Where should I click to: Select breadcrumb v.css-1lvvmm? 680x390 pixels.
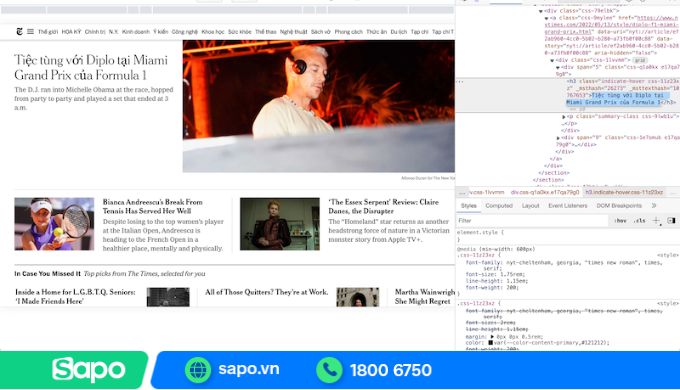tap(487, 192)
